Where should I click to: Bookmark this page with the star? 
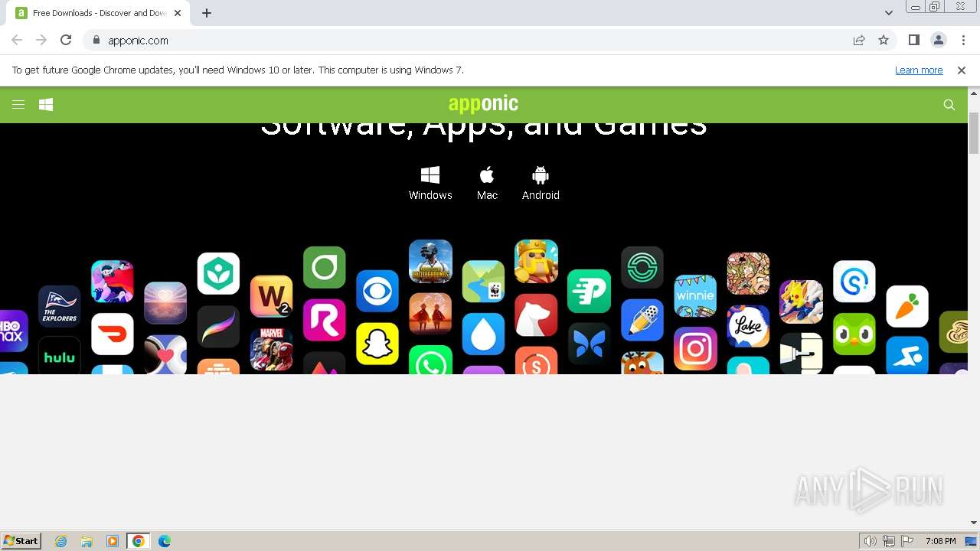tap(884, 41)
